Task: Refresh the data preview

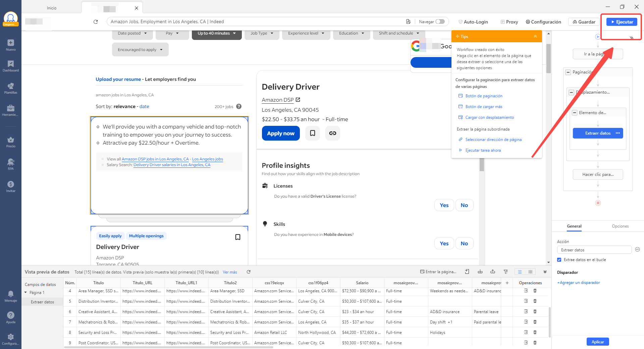Action: pos(249,272)
